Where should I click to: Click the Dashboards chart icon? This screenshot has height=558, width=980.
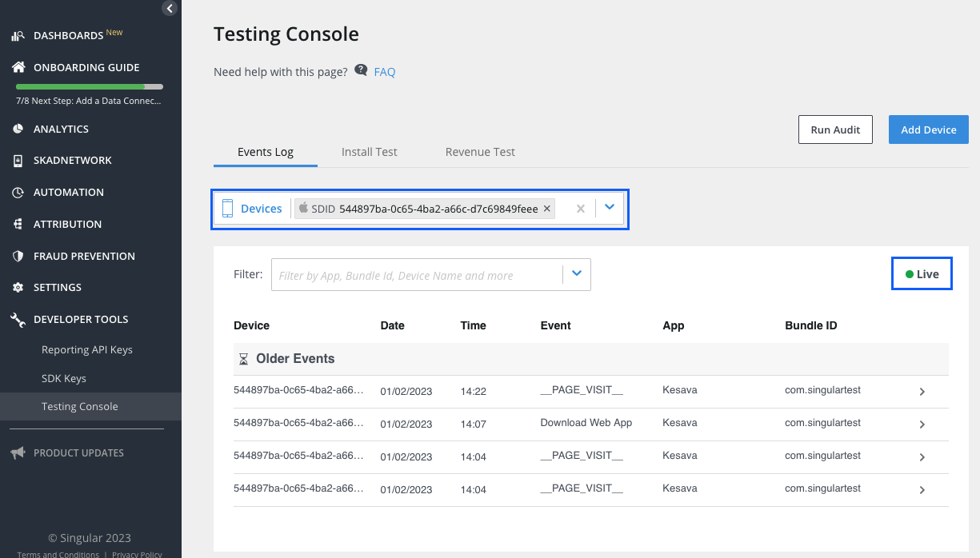[18, 36]
